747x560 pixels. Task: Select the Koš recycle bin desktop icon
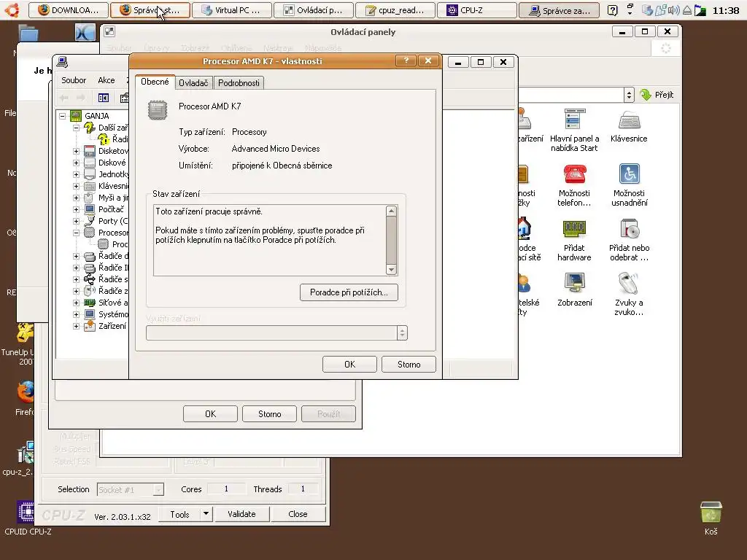(x=711, y=518)
